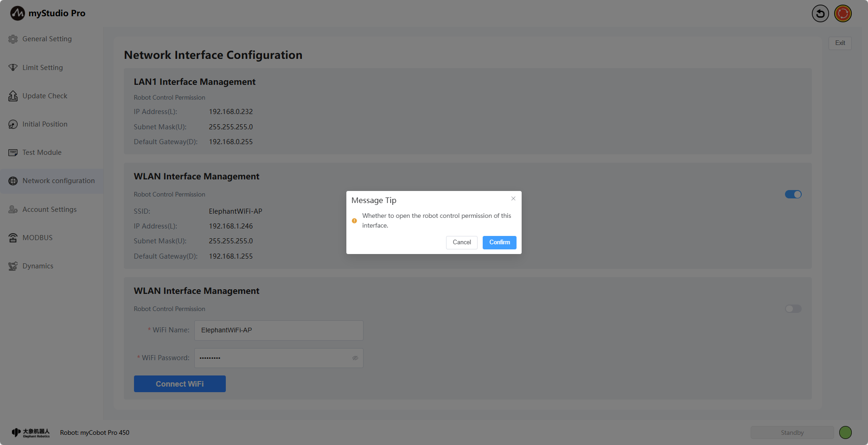This screenshot has height=445, width=868.
Task: Open Account Settings menu item
Action: 50,210
